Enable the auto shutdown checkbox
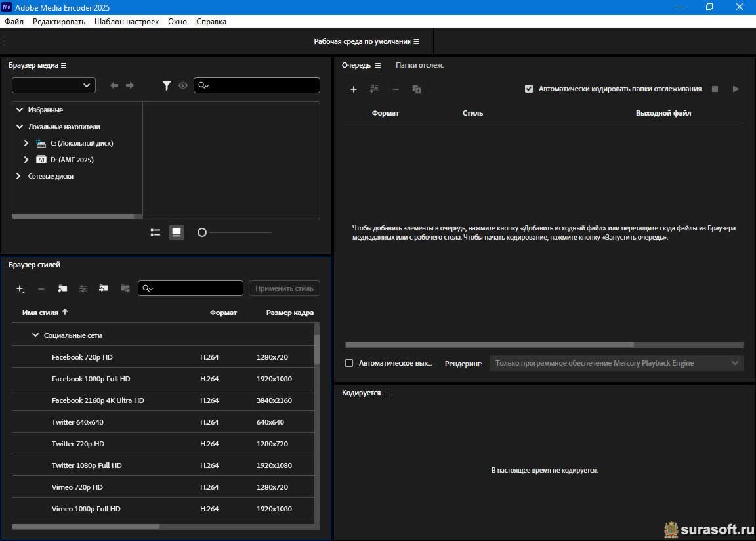Screen dimensions: 756x541 click(349, 363)
